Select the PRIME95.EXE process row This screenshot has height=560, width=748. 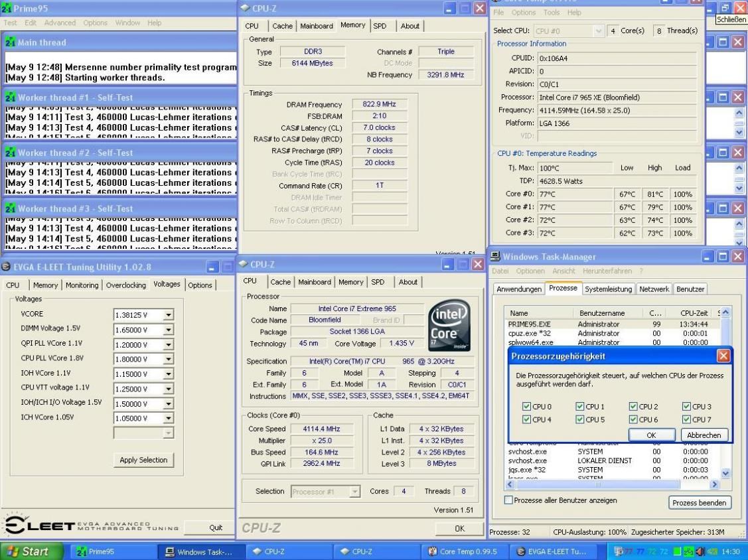coord(613,324)
